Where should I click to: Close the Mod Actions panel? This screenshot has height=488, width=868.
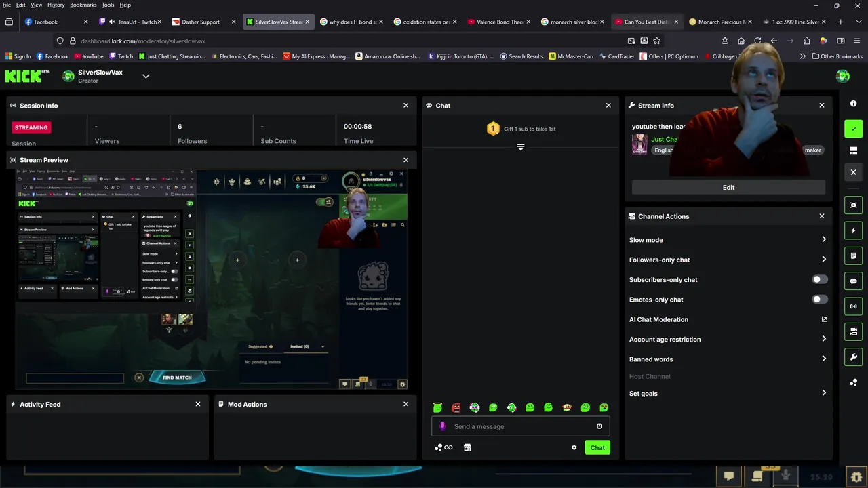pos(406,404)
